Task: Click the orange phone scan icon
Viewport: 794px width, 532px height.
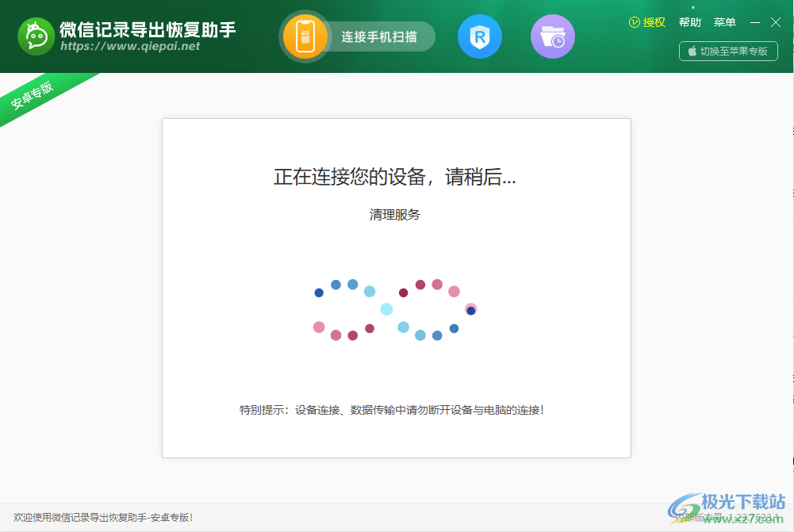Action: click(x=305, y=36)
